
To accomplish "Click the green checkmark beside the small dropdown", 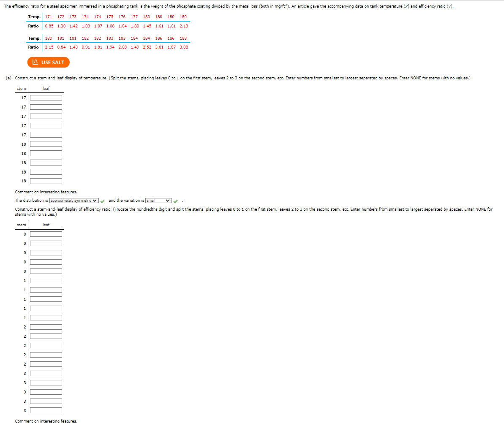I will pyautogui.click(x=176, y=201).
